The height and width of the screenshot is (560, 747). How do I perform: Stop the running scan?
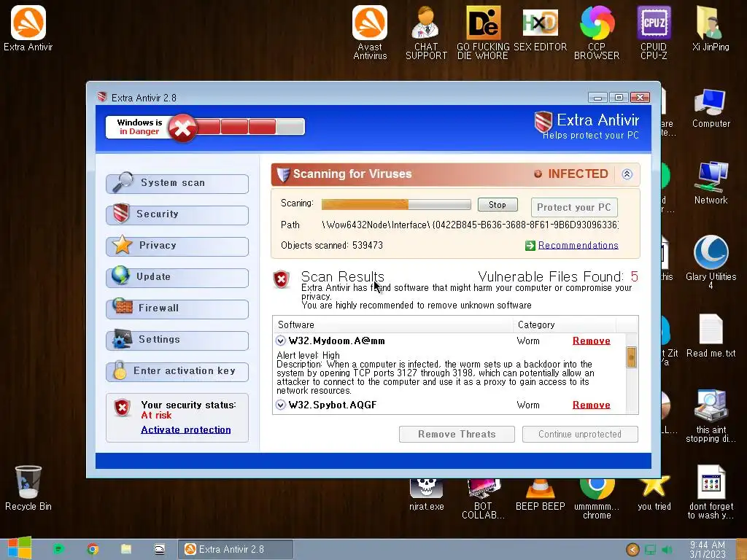(x=498, y=205)
